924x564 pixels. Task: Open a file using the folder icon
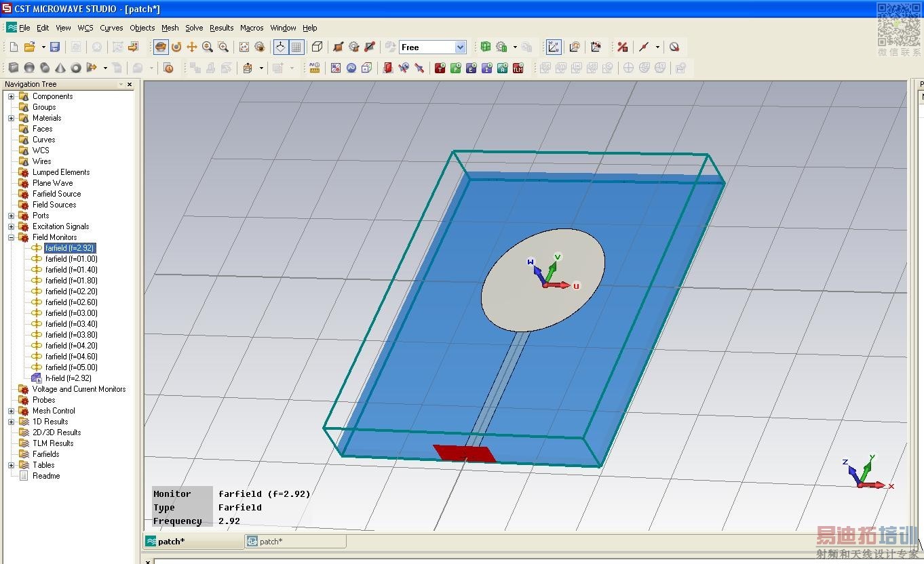(29, 47)
